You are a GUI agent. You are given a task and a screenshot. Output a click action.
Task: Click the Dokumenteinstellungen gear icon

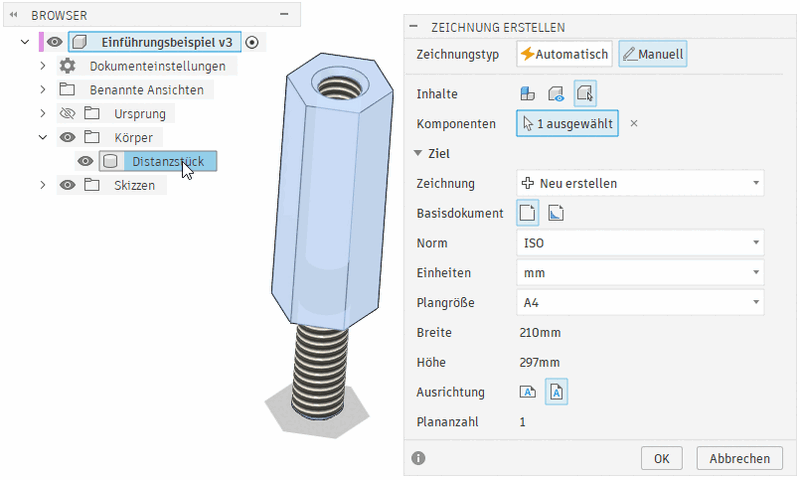(x=67, y=66)
